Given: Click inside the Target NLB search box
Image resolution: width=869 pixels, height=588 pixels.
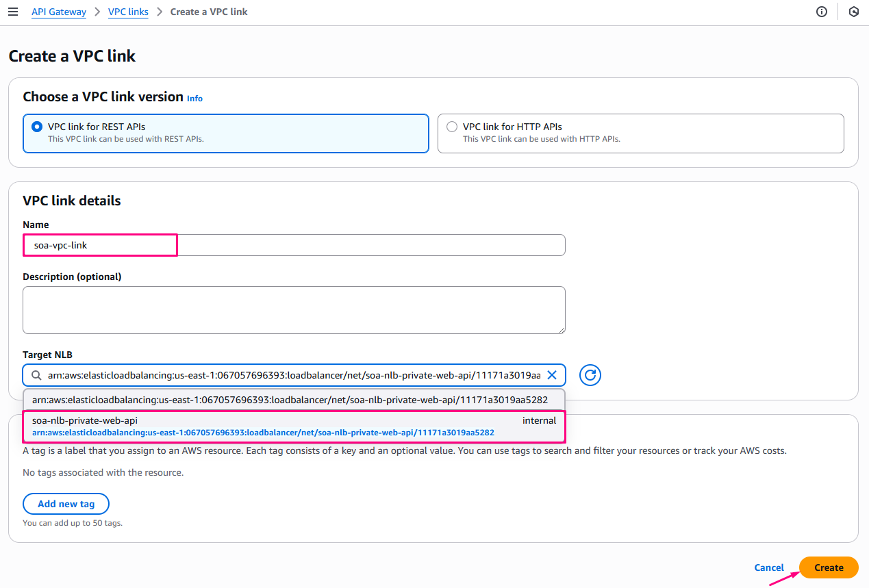Looking at the screenshot, I should click(x=294, y=375).
